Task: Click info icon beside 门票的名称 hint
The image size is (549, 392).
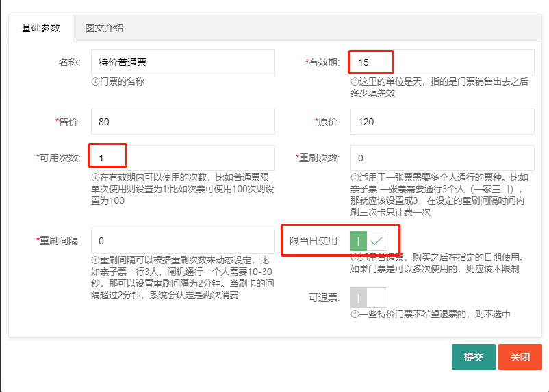Action: pyautogui.click(x=95, y=81)
